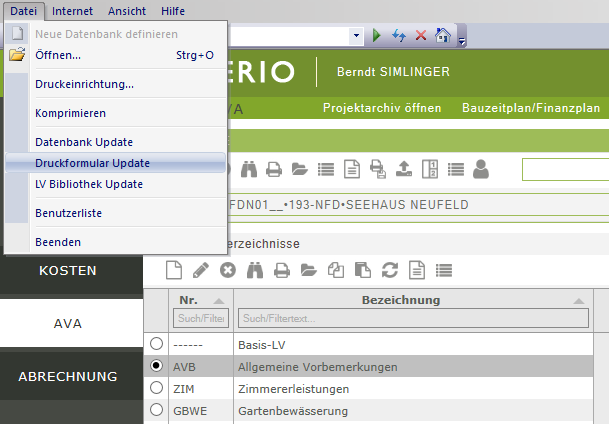Click the circular X delete icon
This screenshot has height=424, width=609.
(228, 270)
